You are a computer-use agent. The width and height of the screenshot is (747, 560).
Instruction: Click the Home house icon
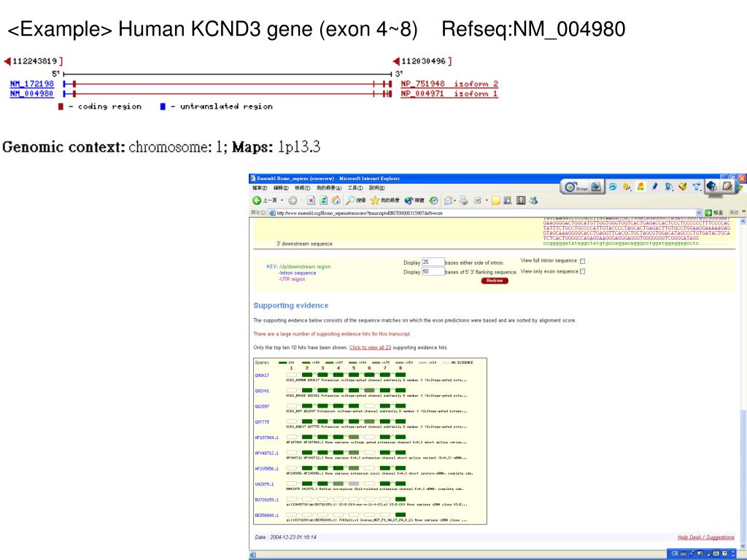tap(336, 201)
